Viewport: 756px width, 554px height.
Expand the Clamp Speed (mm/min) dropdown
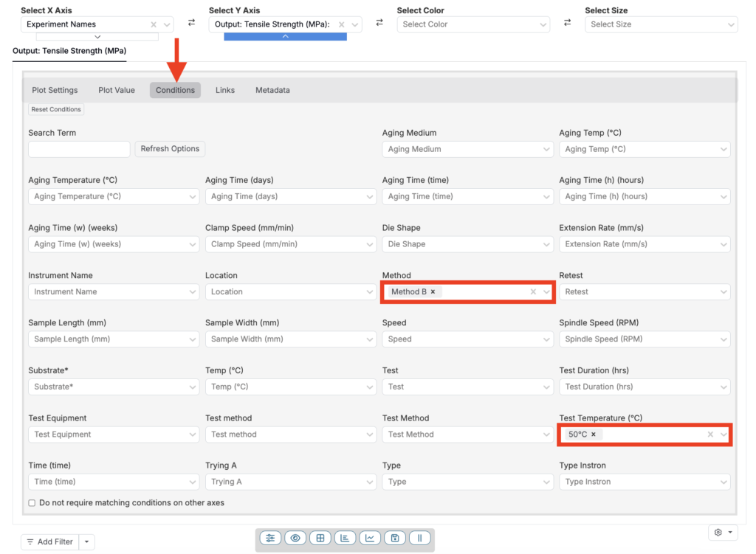pyautogui.click(x=291, y=244)
